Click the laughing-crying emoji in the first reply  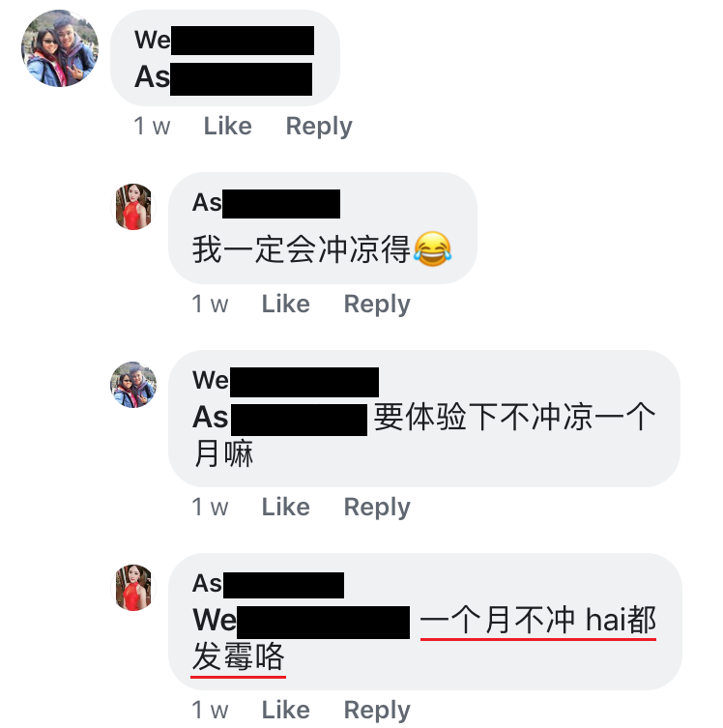pos(432,249)
